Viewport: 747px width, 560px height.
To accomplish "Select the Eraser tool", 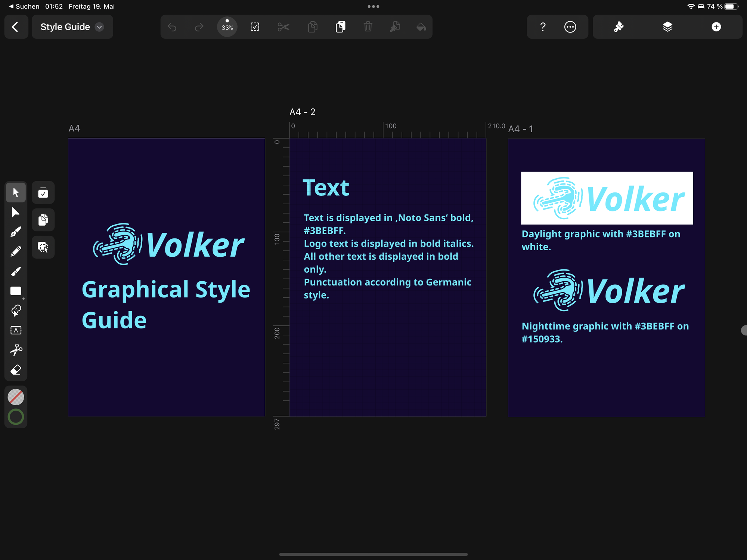I will pos(16,370).
